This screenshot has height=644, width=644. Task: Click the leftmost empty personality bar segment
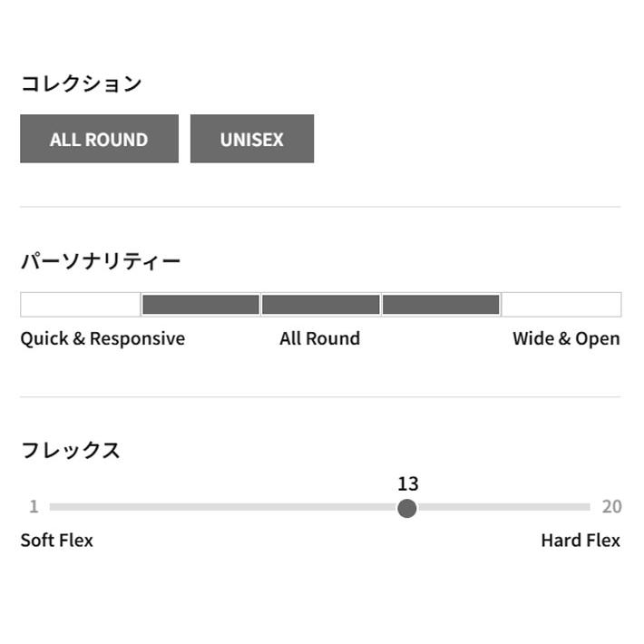(80, 305)
